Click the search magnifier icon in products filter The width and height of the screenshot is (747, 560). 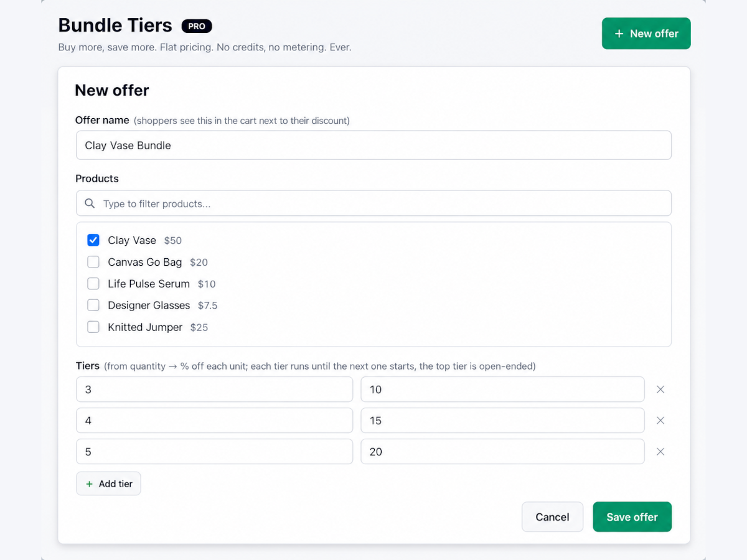pos(90,203)
